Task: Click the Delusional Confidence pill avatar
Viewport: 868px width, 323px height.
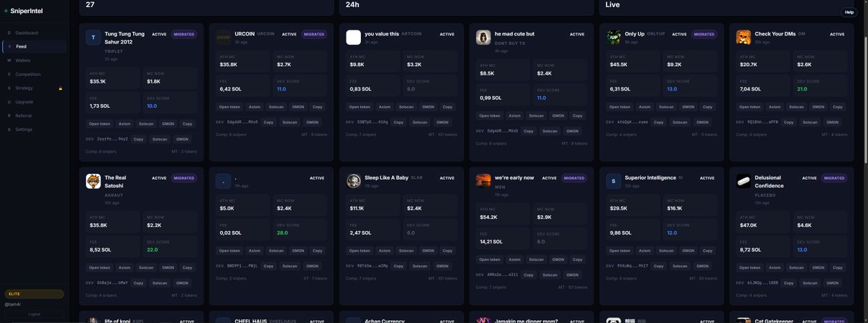Action: click(744, 181)
